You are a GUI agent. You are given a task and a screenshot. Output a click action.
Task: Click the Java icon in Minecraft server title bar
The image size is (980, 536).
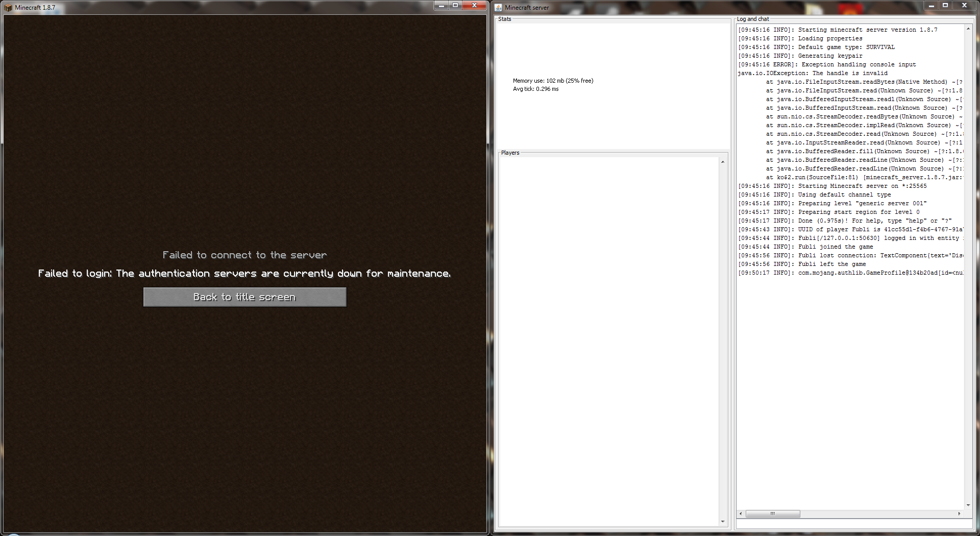tap(498, 8)
